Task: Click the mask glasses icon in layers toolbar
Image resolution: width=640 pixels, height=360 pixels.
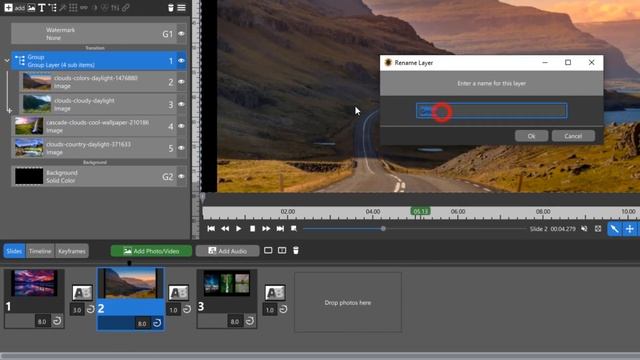Action: pos(84,8)
